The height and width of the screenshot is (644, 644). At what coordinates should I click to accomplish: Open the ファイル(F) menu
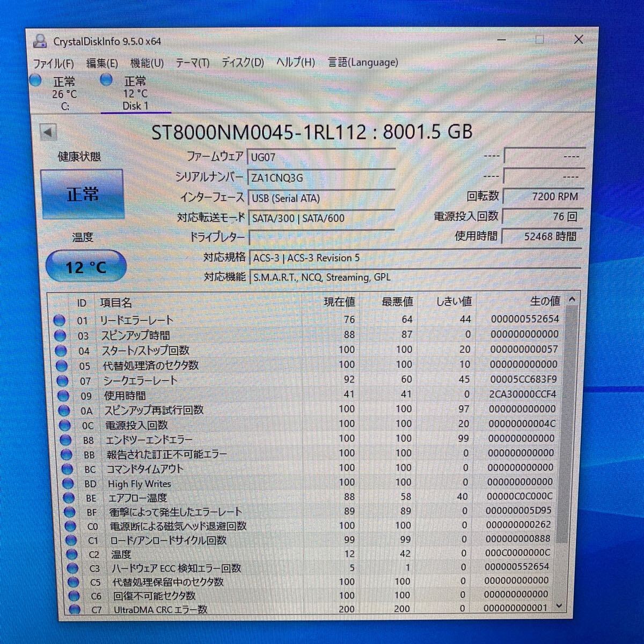[53, 63]
